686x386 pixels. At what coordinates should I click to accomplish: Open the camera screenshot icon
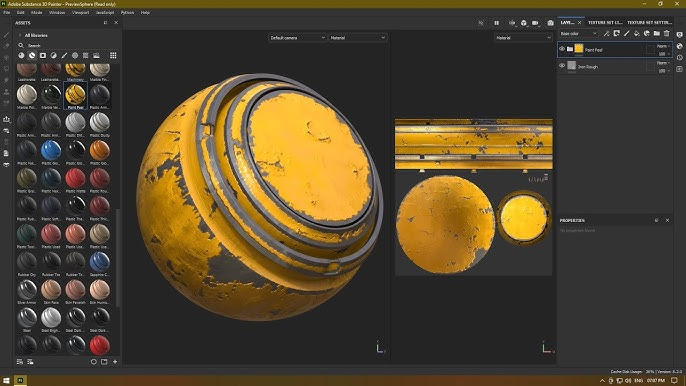coord(550,23)
